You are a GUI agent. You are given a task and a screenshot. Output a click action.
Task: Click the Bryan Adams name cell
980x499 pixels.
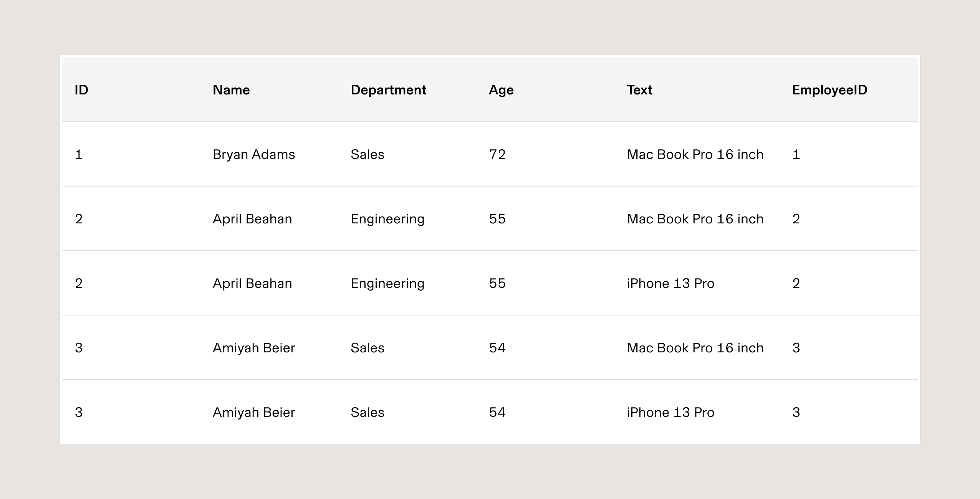(254, 154)
